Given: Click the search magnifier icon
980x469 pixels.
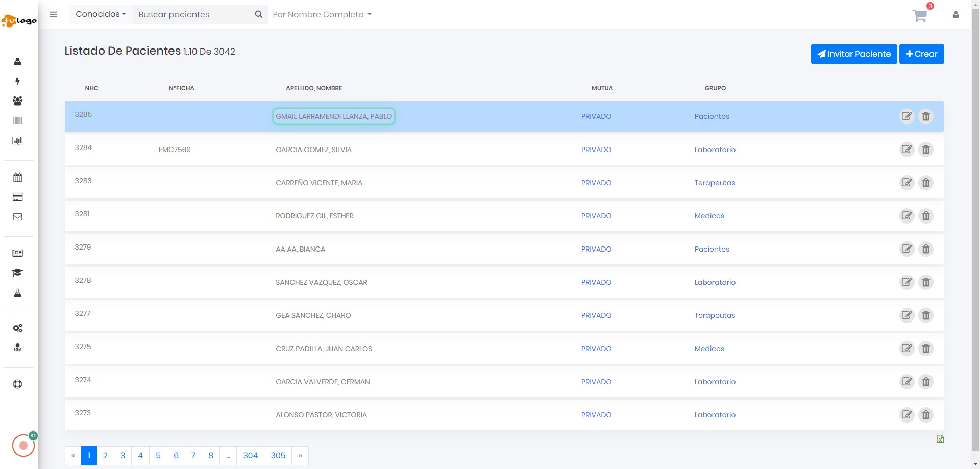Looking at the screenshot, I should [259, 14].
